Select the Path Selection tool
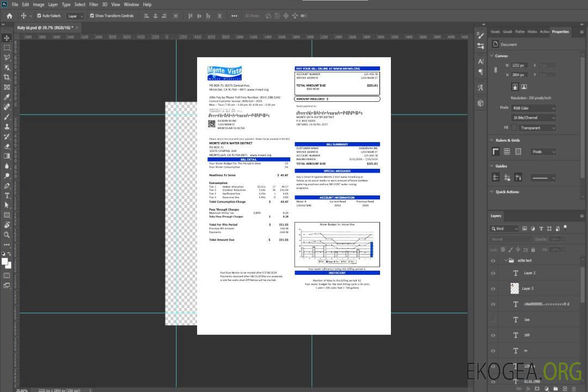 click(7, 205)
